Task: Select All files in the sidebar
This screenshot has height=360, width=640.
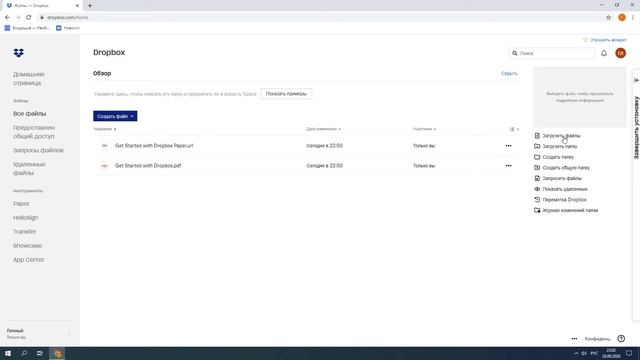Action: pyautogui.click(x=29, y=113)
